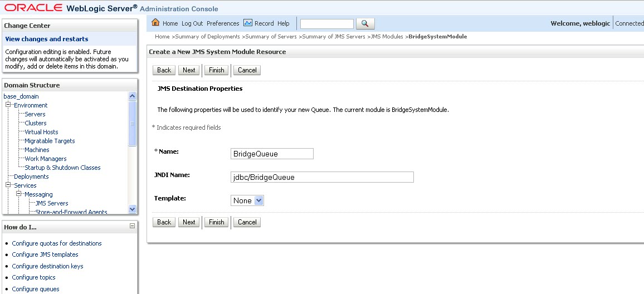Click View changes and restarts link
Image resolution: width=644 pixels, height=294 pixels.
[x=46, y=39]
